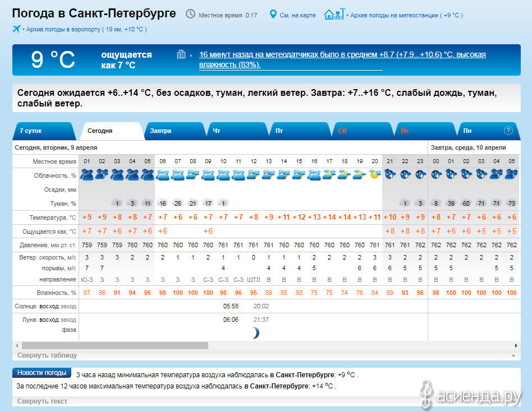Click Завтра, среда, 10 апреля heading
This screenshot has width=532, height=412.
pyautogui.click(x=468, y=148)
